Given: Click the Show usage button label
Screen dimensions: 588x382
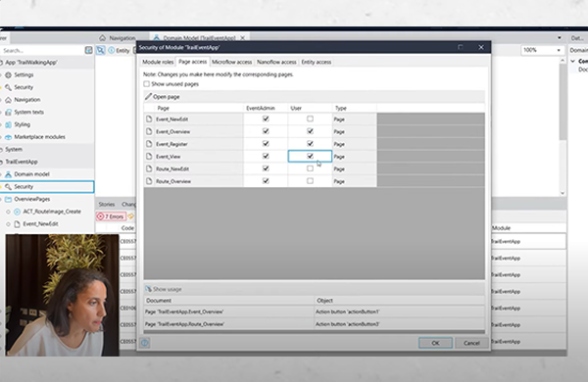Looking at the screenshot, I should click(168, 289).
